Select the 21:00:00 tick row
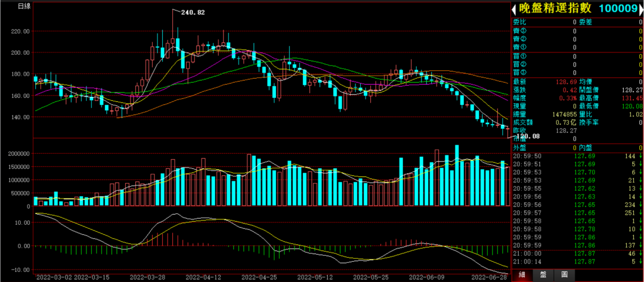 click(577, 253)
